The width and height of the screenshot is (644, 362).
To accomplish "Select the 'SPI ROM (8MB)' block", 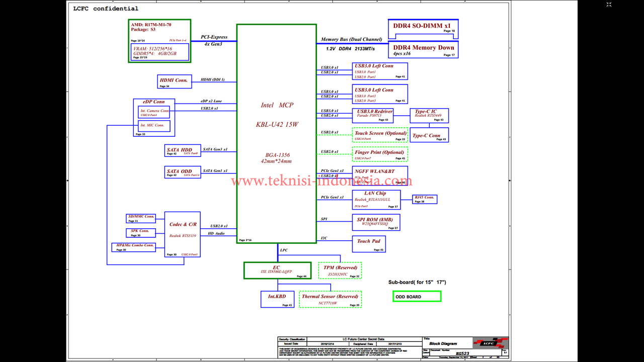I will click(376, 222).
